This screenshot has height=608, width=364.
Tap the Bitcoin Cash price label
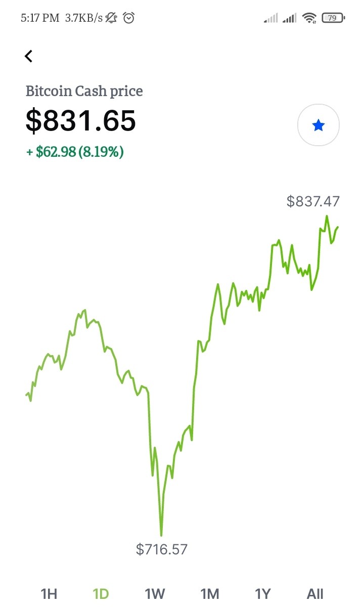[84, 92]
